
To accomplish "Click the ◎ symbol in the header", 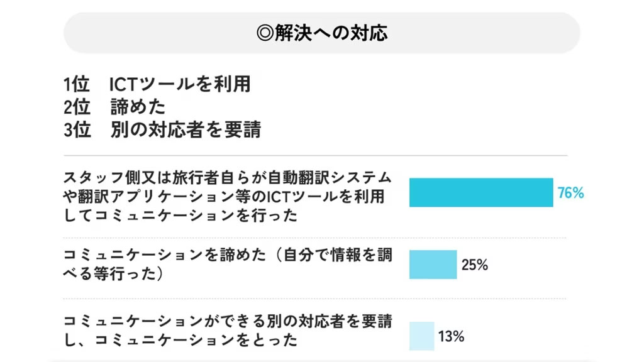I will (x=265, y=33).
